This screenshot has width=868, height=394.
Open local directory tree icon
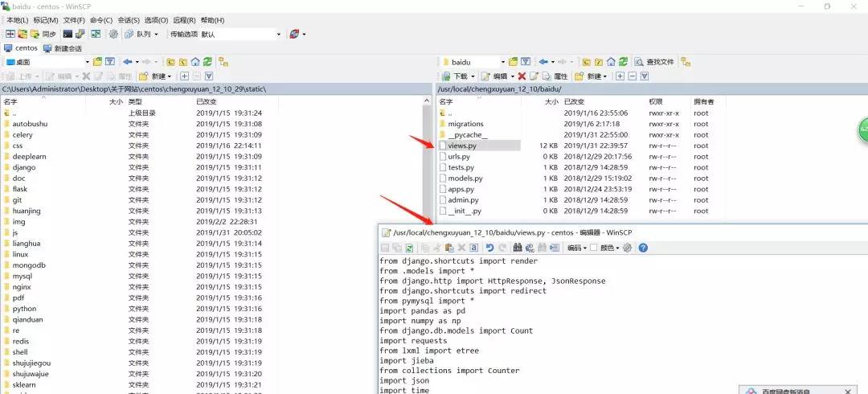[223, 61]
